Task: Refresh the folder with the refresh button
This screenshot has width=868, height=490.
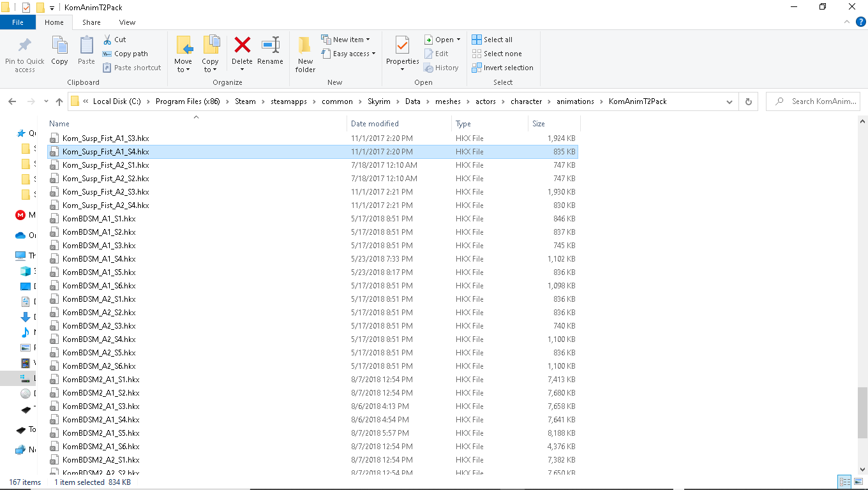Action: click(x=749, y=101)
